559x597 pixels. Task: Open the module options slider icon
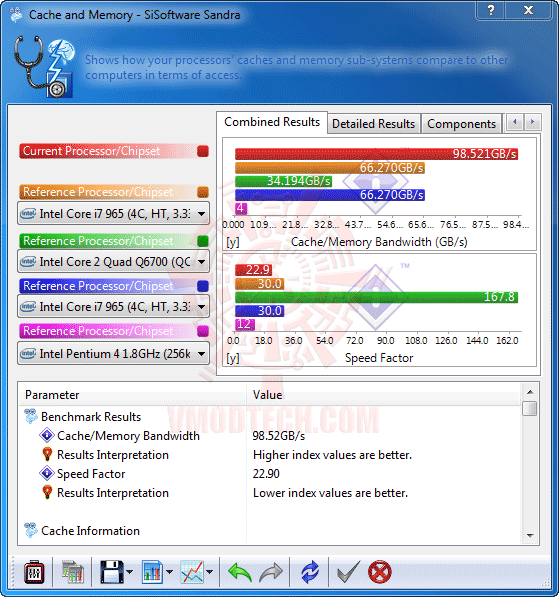pos(34,572)
